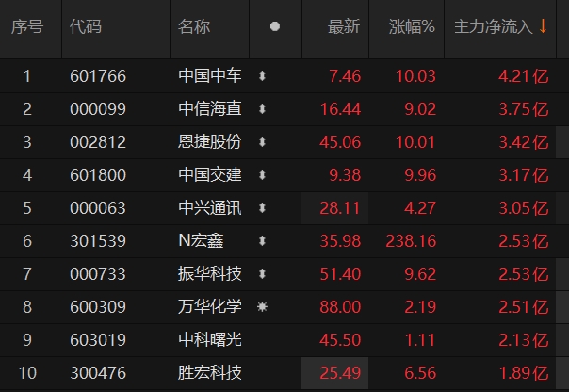The image size is (569, 392).
Task: Click the marker icon beside N宏鑫
Action: pos(263,241)
